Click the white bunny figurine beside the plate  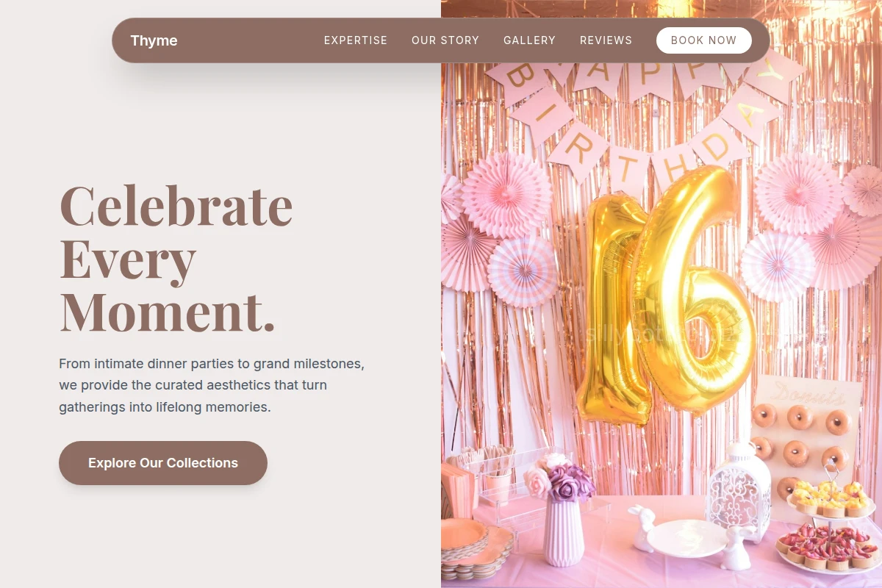coord(645,528)
